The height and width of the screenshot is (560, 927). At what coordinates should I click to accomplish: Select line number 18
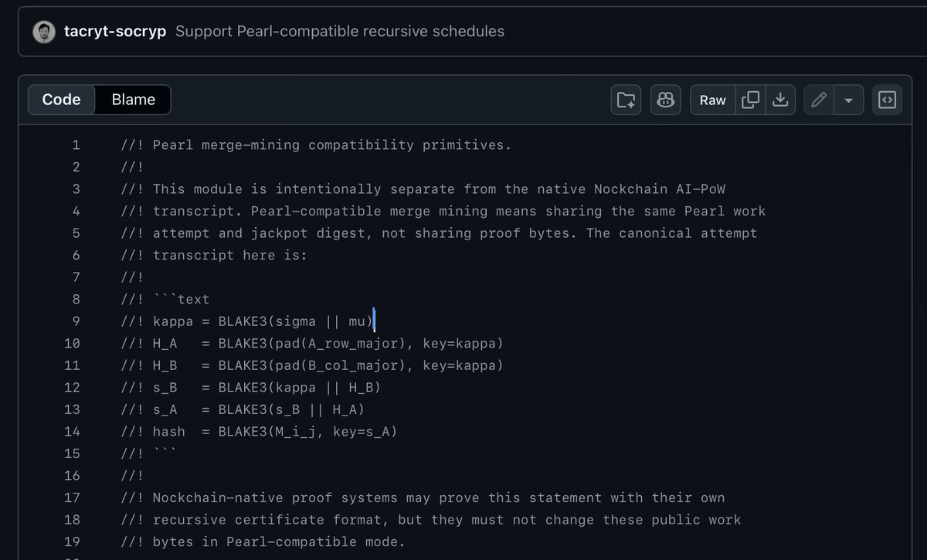tap(72, 519)
